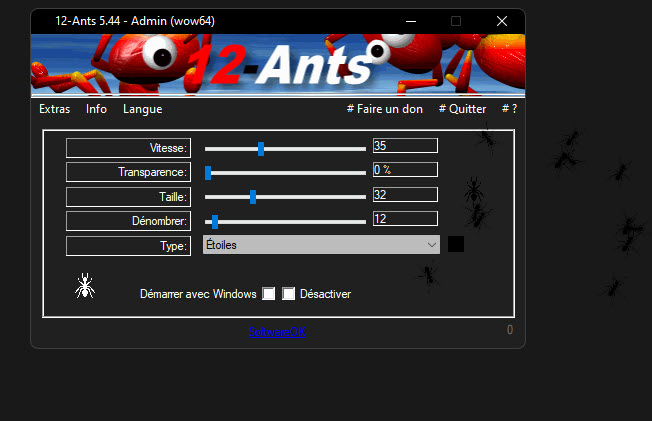The width and height of the screenshot is (652, 421).
Task: Enable Démarrer avec Windows checkbox
Action: (268, 294)
